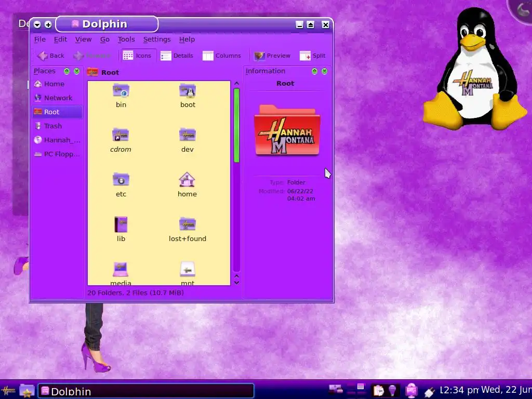Click the Root breadcrumb in location bar
Screen dimensions: 532x399
110,72
